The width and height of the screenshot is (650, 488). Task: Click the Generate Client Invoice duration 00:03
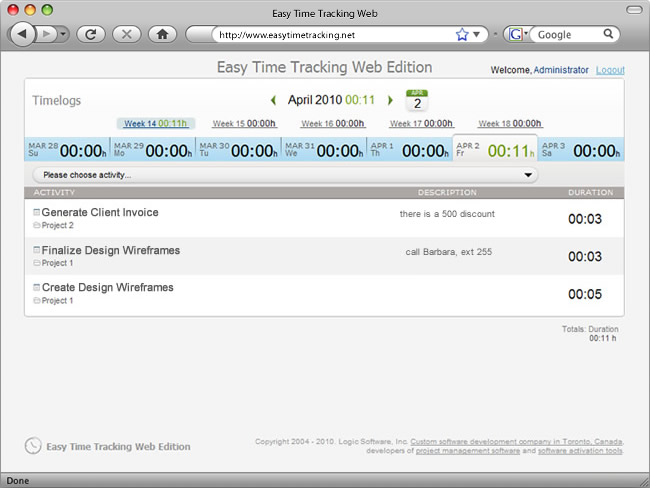coord(585,219)
